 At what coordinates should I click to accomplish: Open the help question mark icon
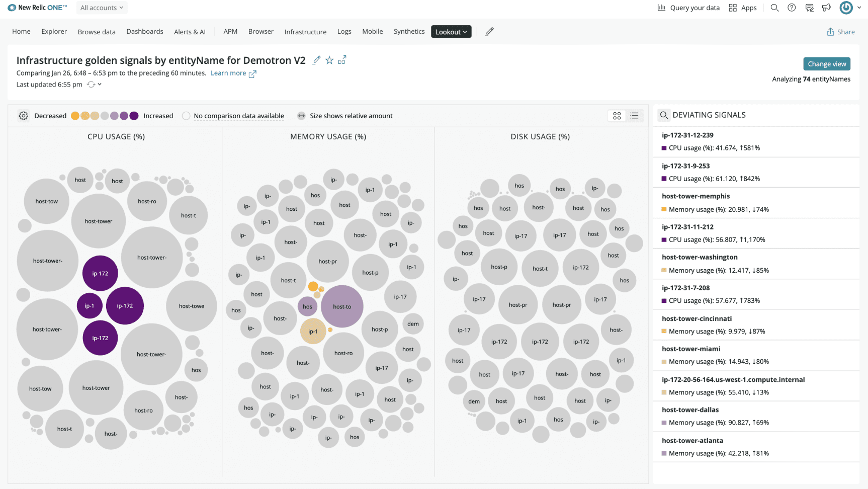(x=791, y=8)
